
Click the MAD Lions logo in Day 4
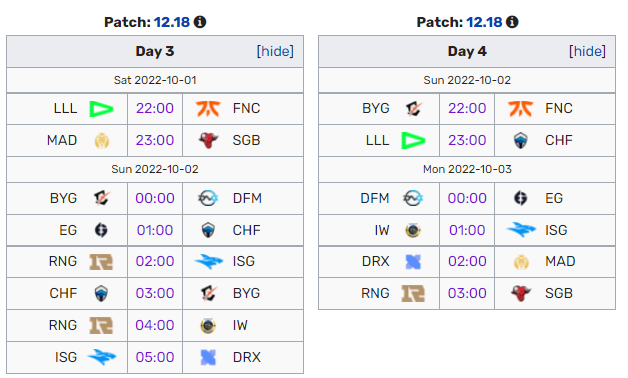point(521,262)
